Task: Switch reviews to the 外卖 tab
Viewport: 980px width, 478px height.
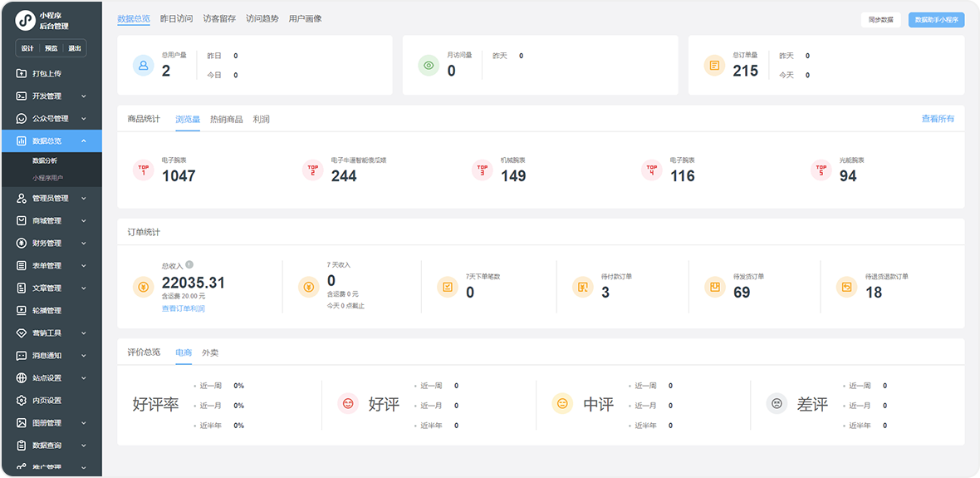Action: (210, 352)
